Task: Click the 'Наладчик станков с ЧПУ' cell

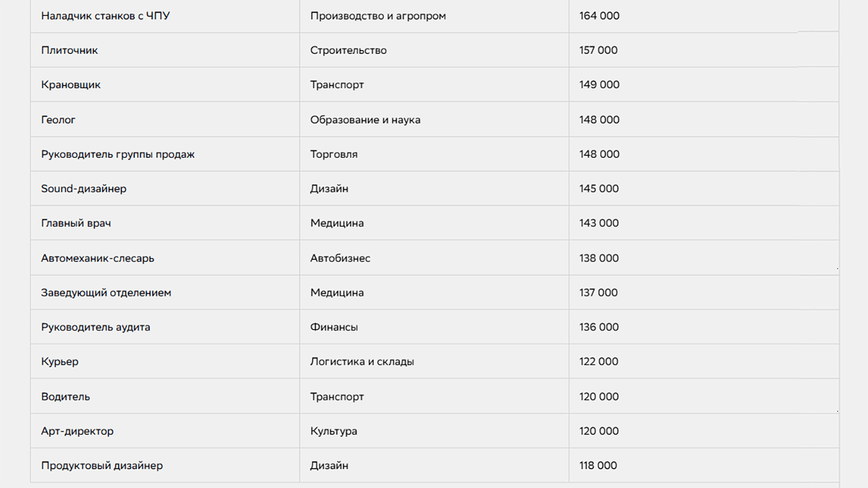Action: point(105,16)
